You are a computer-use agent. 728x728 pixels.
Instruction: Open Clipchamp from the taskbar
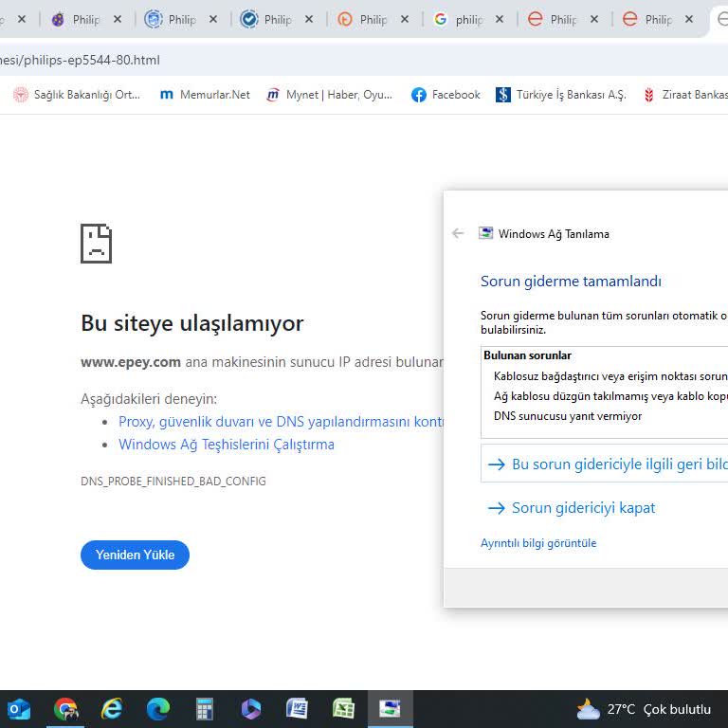(x=251, y=709)
